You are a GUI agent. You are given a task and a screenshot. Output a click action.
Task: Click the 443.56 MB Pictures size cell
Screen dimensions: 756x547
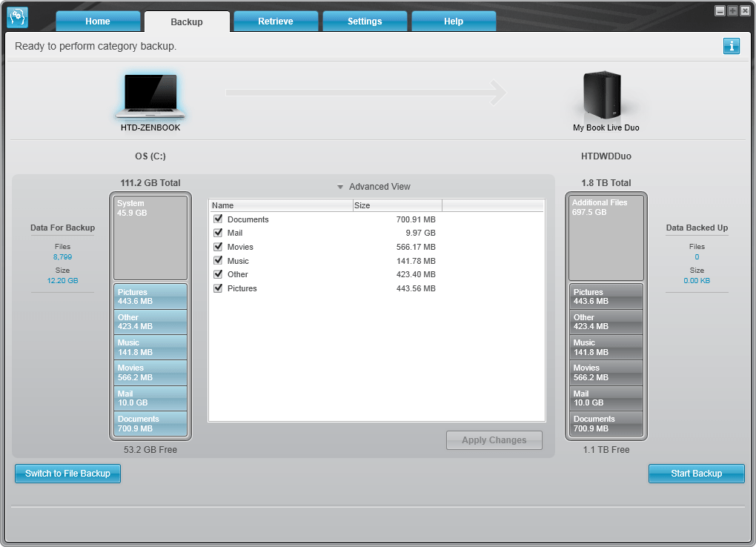tap(416, 288)
